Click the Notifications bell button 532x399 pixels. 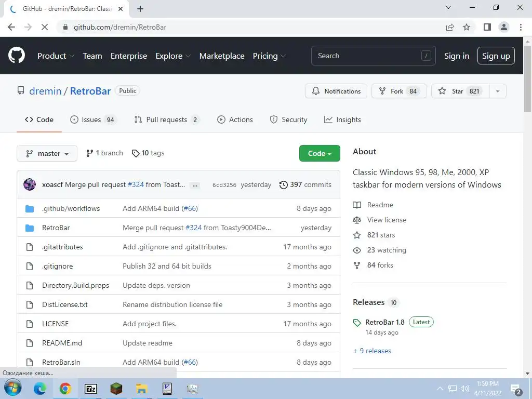pos(336,91)
